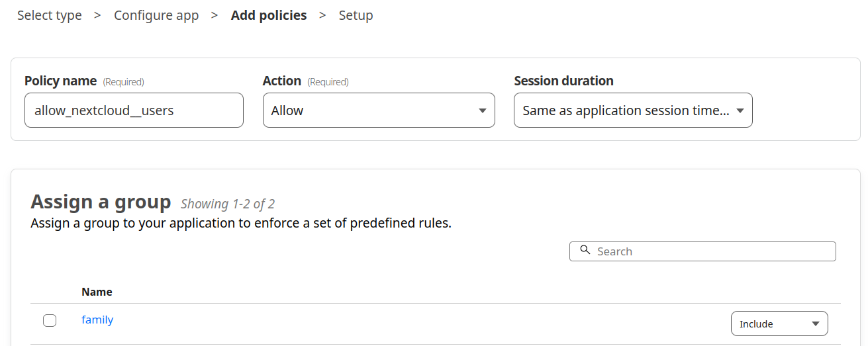Click into the group Search field
Image resolution: width=868 pixels, height=346 pixels.
[702, 251]
